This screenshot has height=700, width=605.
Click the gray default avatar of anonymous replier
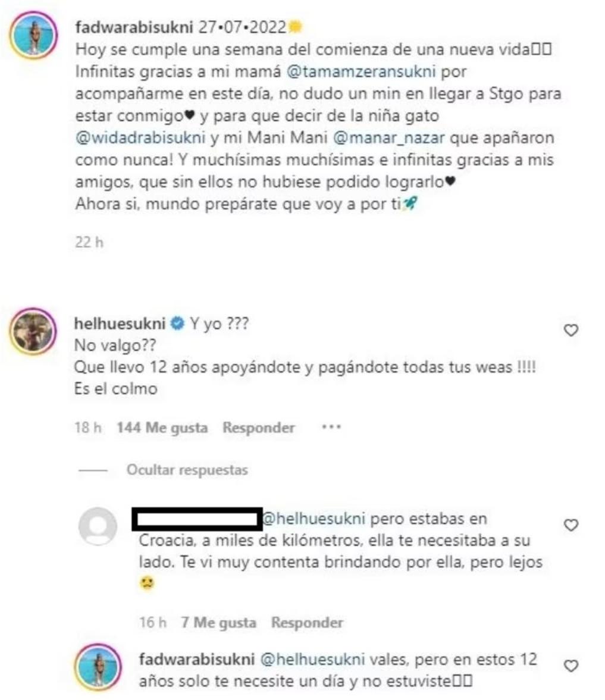(x=98, y=526)
